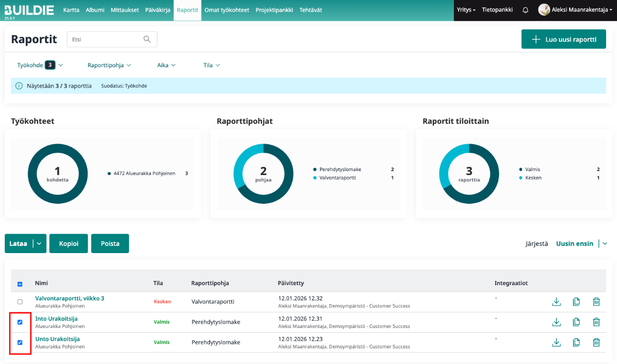
Task: Switch to the Päiväkirja tab
Action: 157,10
